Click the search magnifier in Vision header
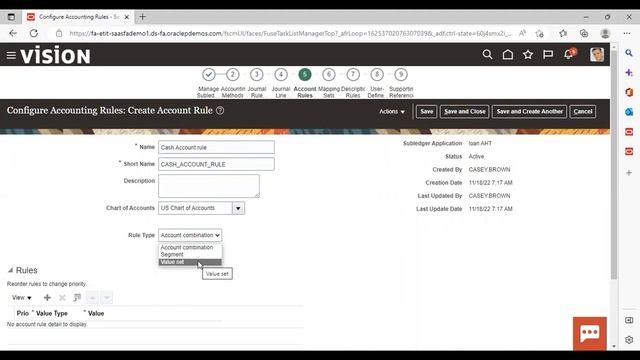Screen dimensions: 640x360 pos(487,54)
